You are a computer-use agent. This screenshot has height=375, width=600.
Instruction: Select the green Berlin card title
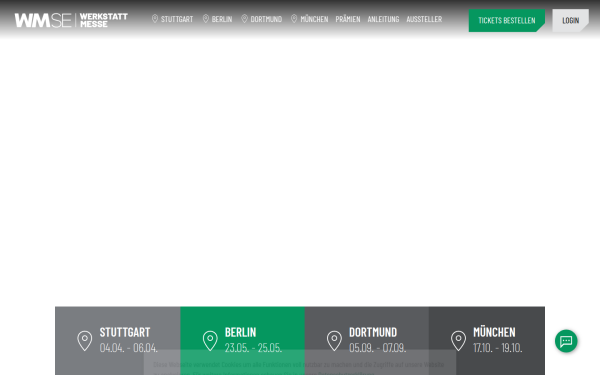tap(240, 332)
